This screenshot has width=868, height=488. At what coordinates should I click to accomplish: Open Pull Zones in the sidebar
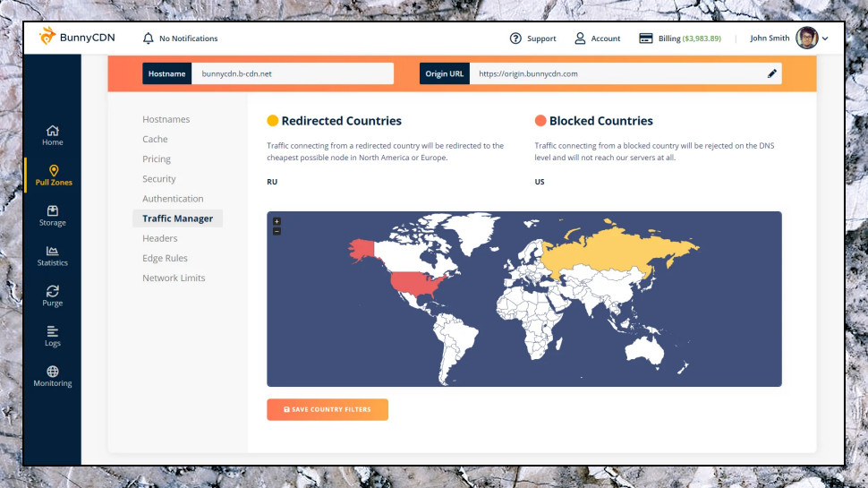[54, 175]
